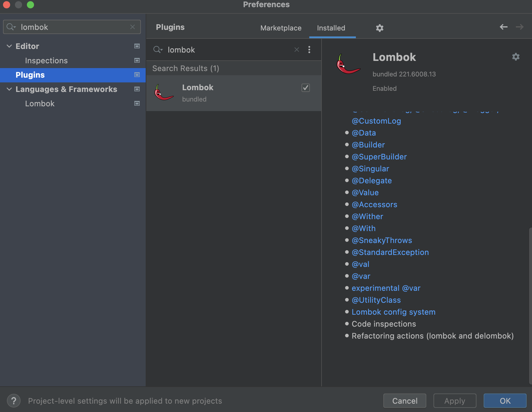Open the @SneakyThrows link

point(382,240)
